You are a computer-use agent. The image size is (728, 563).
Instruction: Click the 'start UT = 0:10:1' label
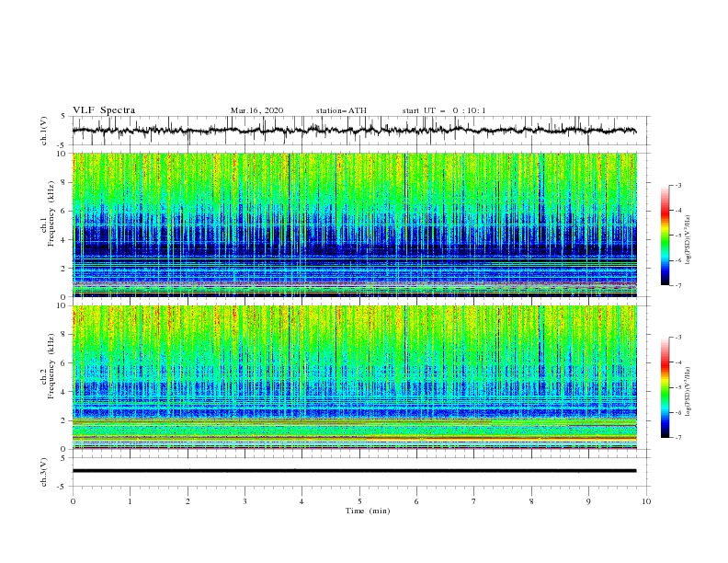[x=444, y=110]
